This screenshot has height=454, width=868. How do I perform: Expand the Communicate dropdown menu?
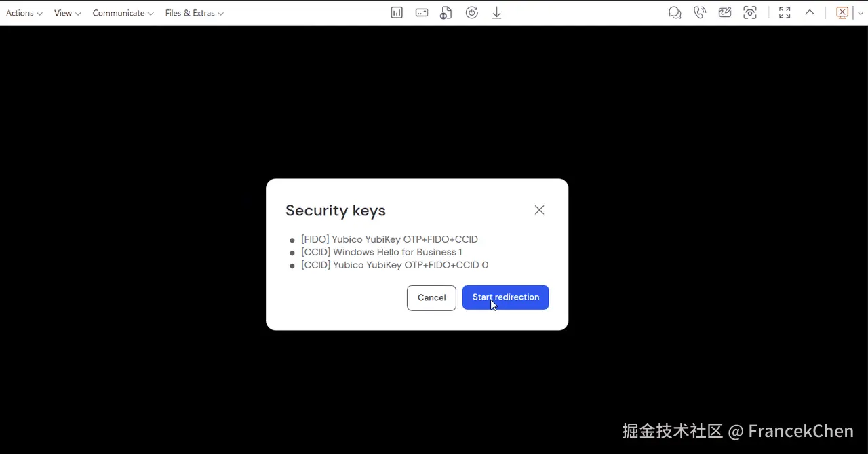(123, 13)
